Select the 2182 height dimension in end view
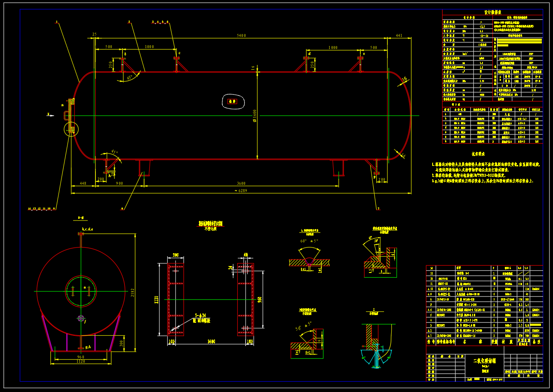553x392 pixels. (x=134, y=292)
